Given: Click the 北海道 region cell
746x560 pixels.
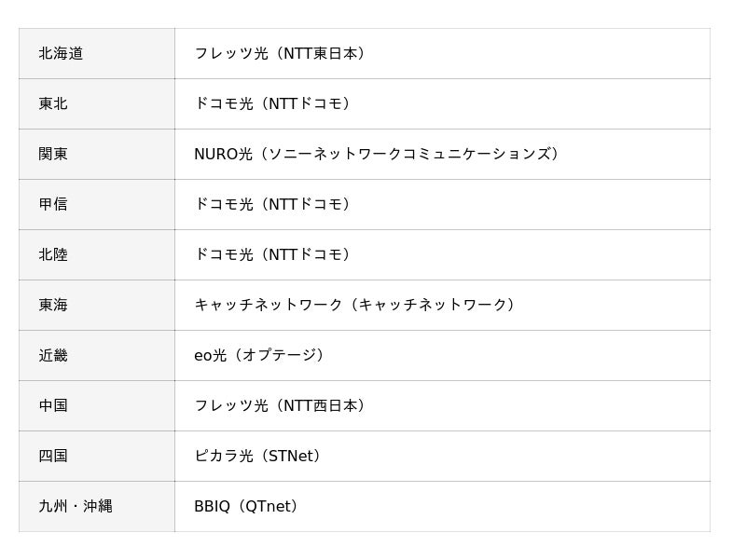Looking at the screenshot, I should click(x=62, y=53).
